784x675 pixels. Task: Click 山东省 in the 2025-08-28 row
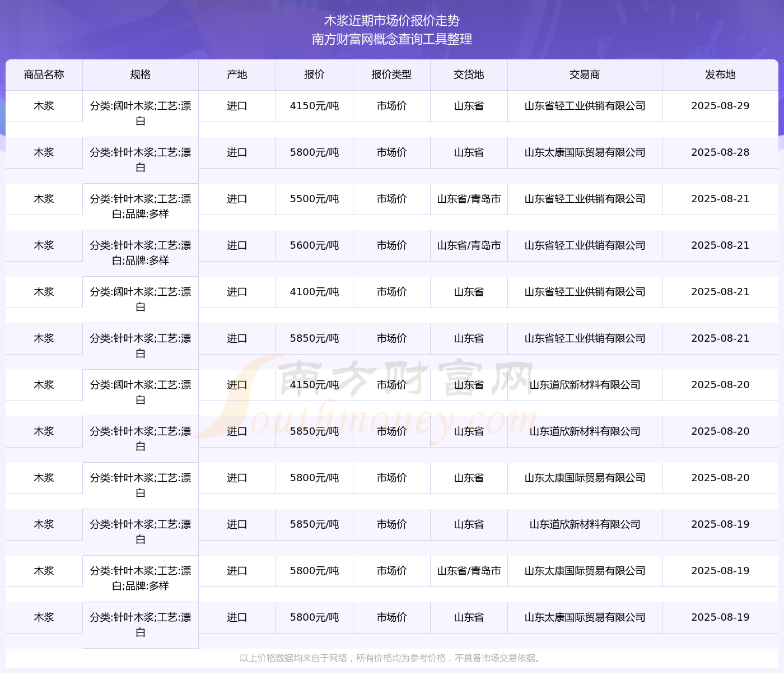(469, 152)
